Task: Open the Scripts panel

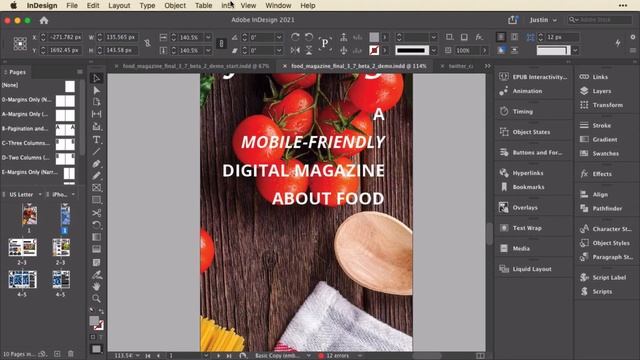Action: pyautogui.click(x=596, y=291)
